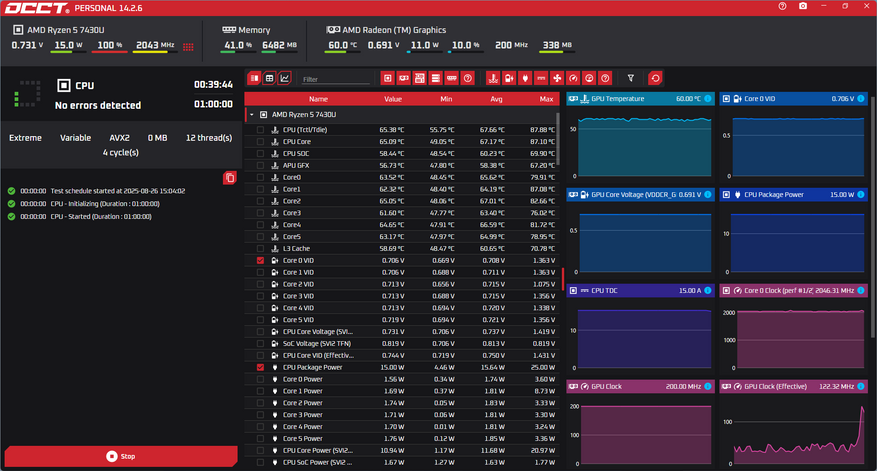This screenshot has height=471, width=877.
Task: Open info for Core 0 VID graph
Action: (861, 98)
